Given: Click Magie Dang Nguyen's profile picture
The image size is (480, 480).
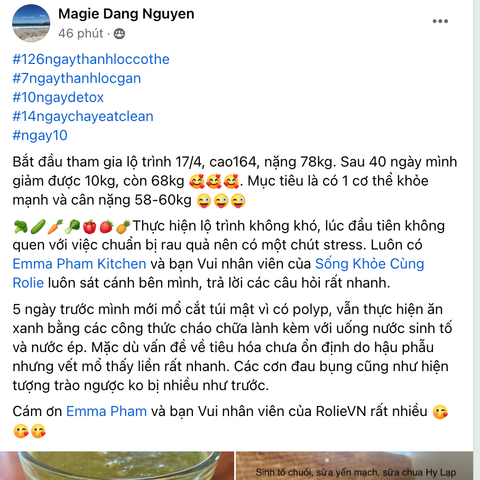Looking at the screenshot, I should click(31, 23).
